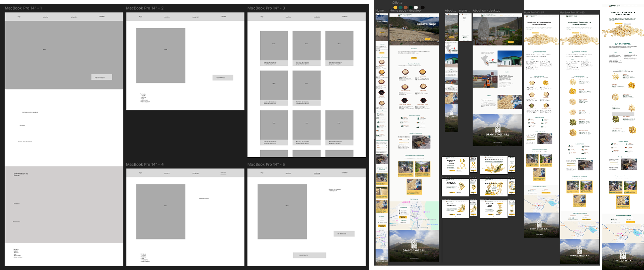Image resolution: width=644 pixels, height=270 pixels.
Task: Select the dark green palette swatch
Action: (x=411, y=7)
